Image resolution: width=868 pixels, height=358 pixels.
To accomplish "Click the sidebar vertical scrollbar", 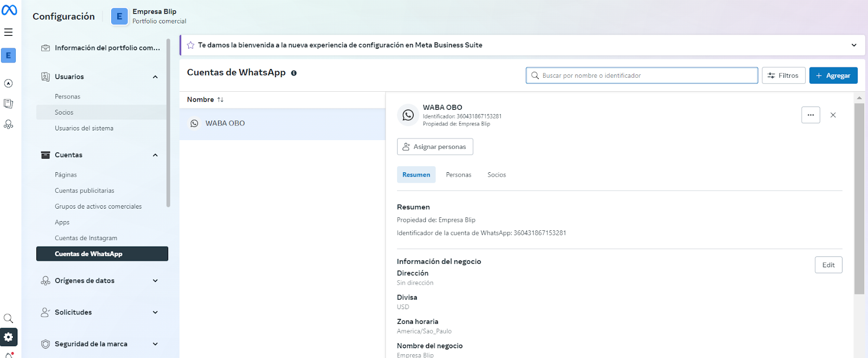I will (x=168, y=123).
